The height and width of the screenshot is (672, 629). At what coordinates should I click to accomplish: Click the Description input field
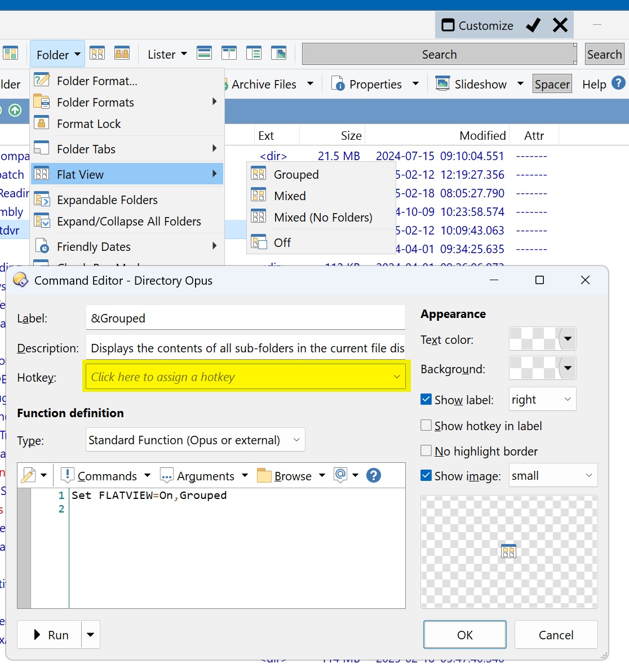pyautogui.click(x=246, y=348)
